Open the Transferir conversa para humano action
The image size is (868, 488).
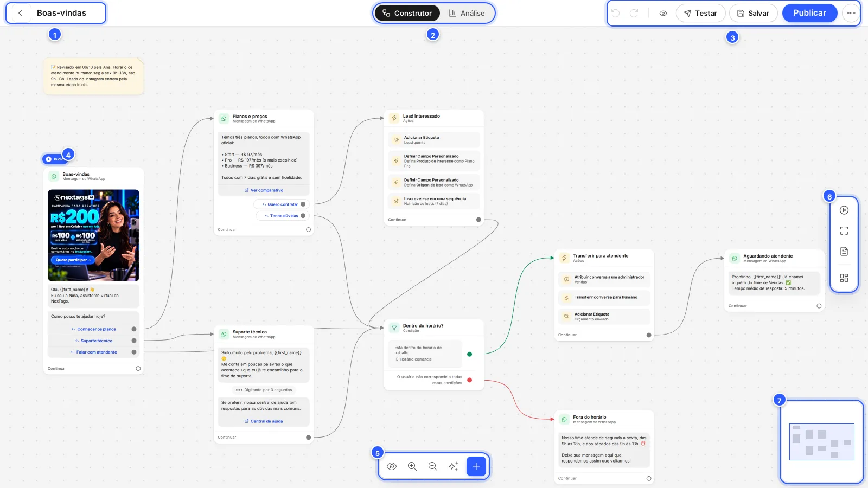coord(604,298)
